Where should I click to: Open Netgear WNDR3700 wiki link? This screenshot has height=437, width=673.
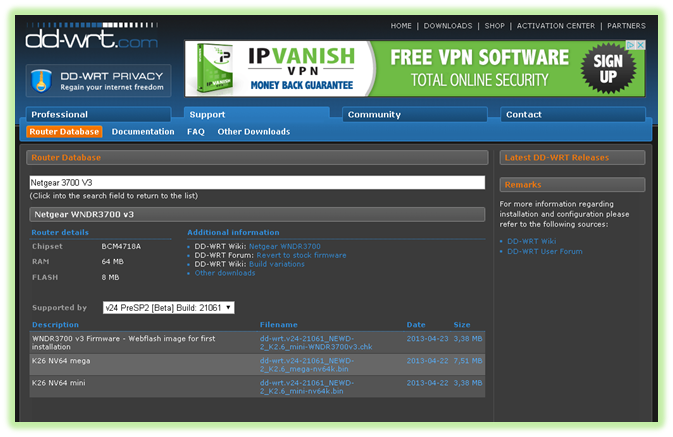(285, 246)
